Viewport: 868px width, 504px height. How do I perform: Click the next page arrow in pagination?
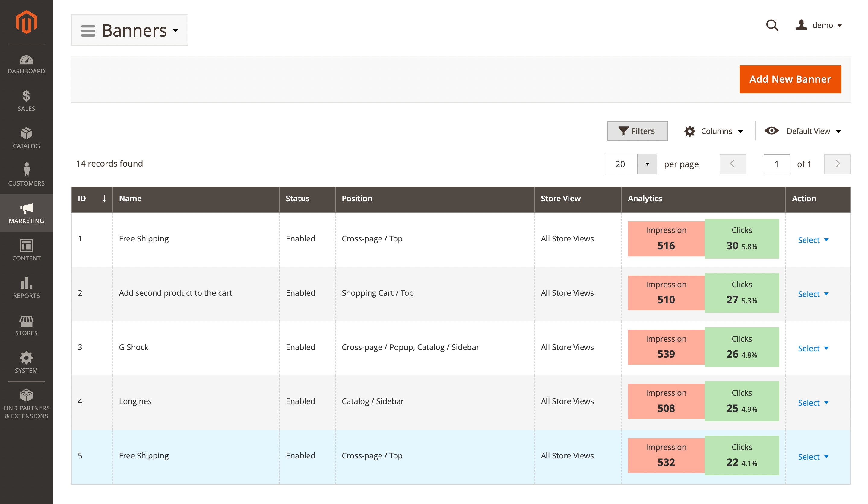point(837,164)
